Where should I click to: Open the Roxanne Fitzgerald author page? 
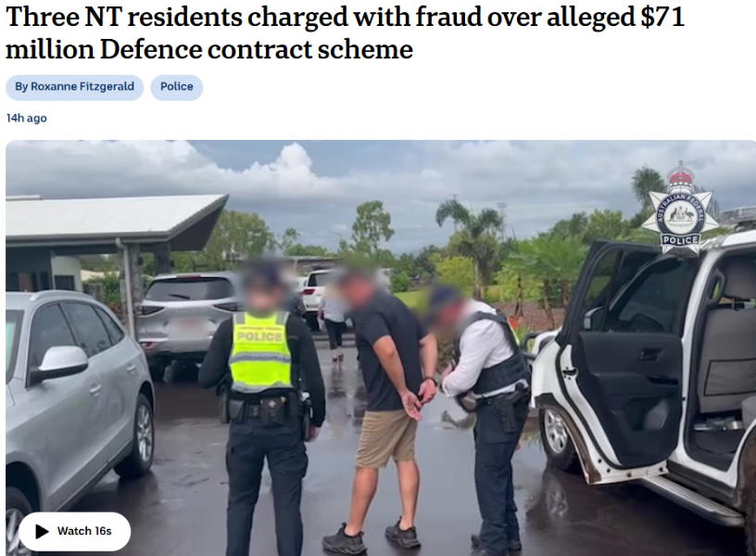click(75, 87)
